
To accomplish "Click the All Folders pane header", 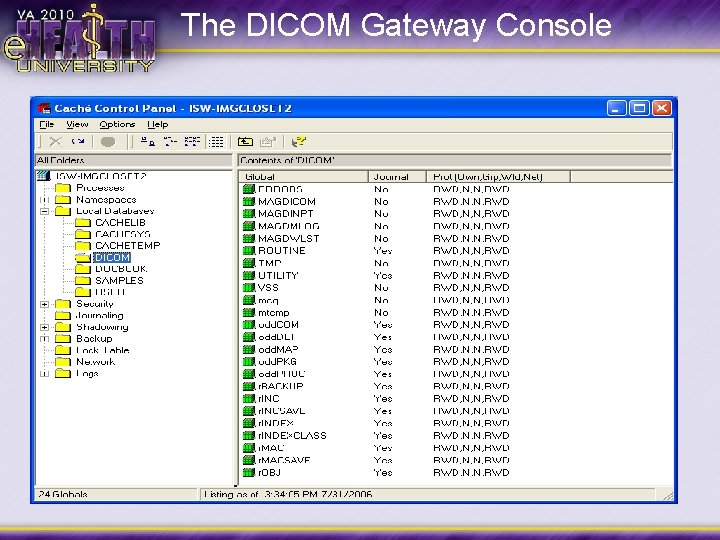I will pyautogui.click(x=134, y=160).
